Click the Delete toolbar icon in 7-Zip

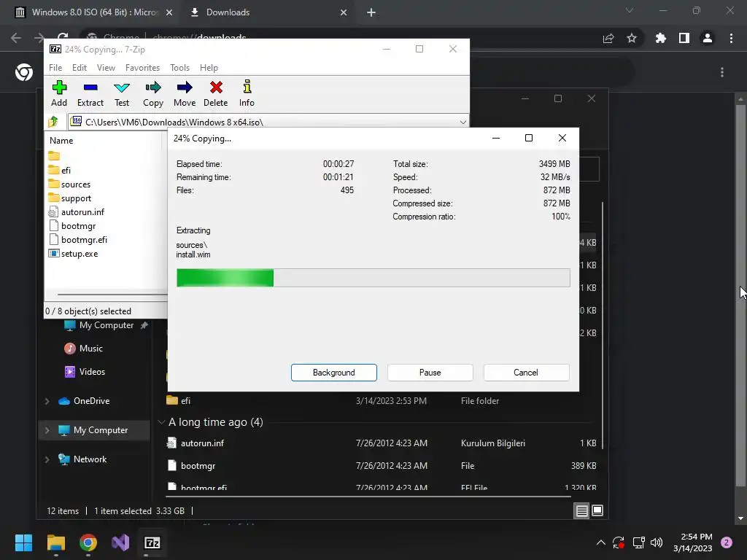(216, 93)
